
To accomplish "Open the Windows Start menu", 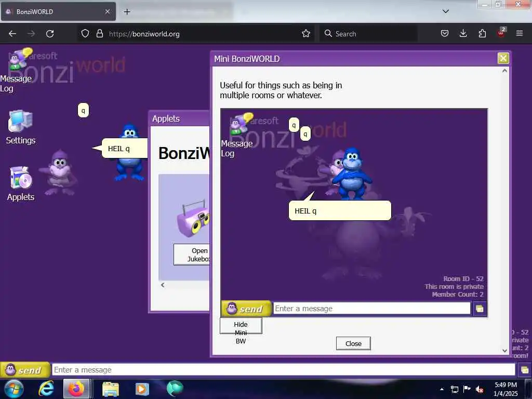I will point(14,389).
